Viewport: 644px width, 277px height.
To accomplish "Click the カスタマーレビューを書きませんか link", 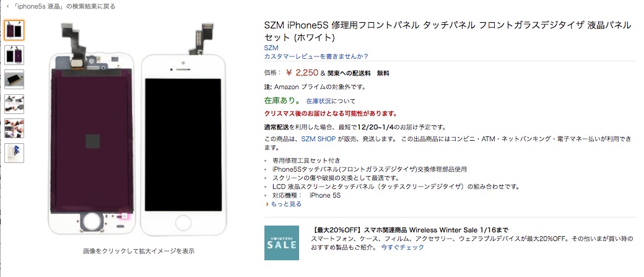I will tap(316, 56).
